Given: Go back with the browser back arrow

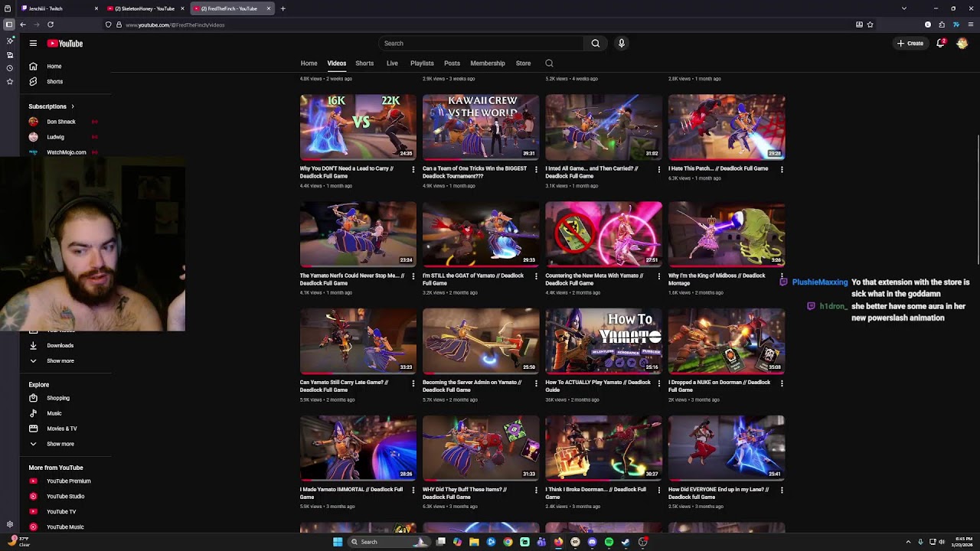Looking at the screenshot, I should pos(23,24).
